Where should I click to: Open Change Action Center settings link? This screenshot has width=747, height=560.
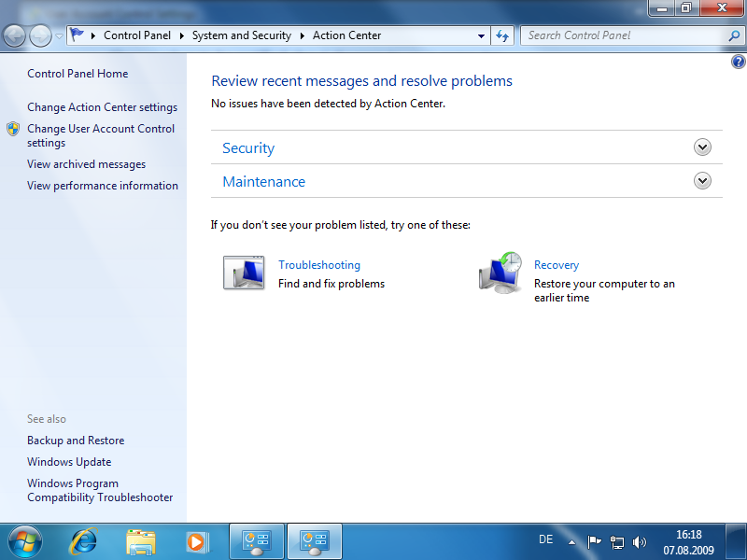point(102,107)
